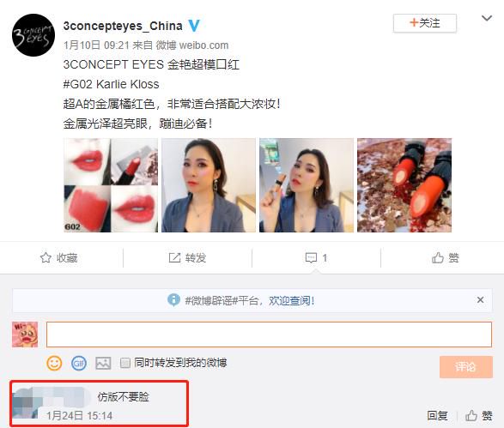Dismiss the 微博辟谣 notice banner
This screenshot has width=504, height=428.
point(480,300)
